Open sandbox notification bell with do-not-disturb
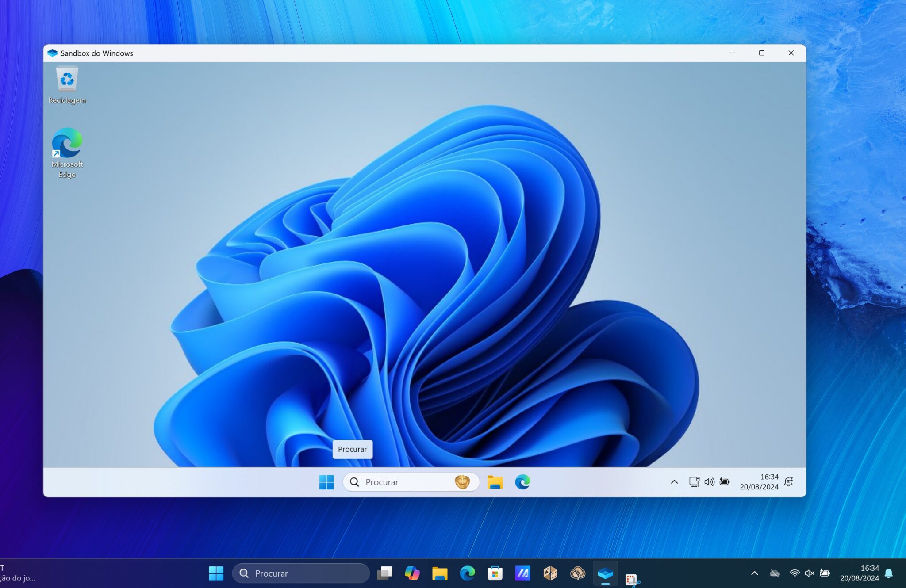Image resolution: width=906 pixels, height=588 pixels. click(788, 482)
